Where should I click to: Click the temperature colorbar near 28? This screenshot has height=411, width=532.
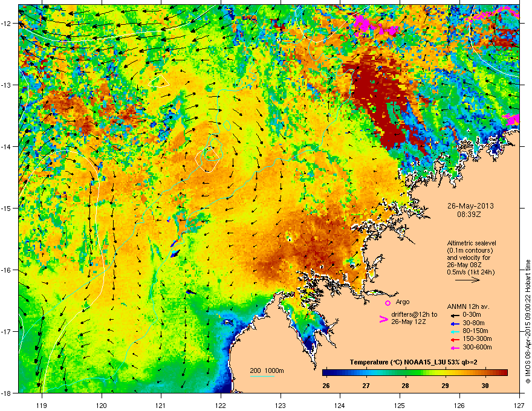pos(405,373)
